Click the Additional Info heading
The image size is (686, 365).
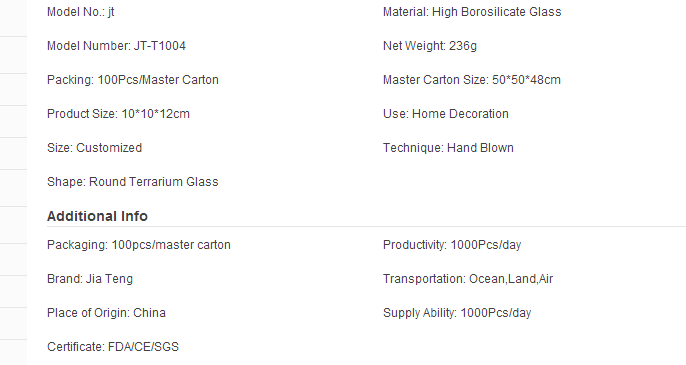pyautogui.click(x=97, y=216)
